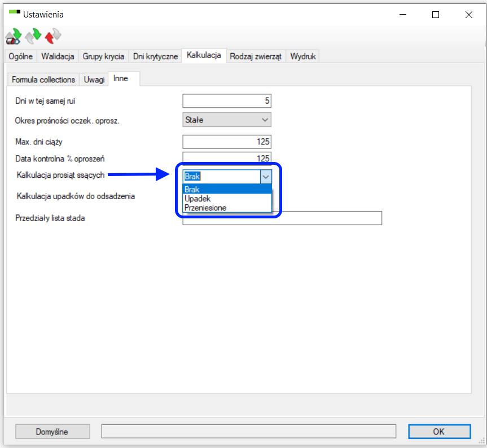Click the Data kontrolna % oproszeń field

pos(227,158)
